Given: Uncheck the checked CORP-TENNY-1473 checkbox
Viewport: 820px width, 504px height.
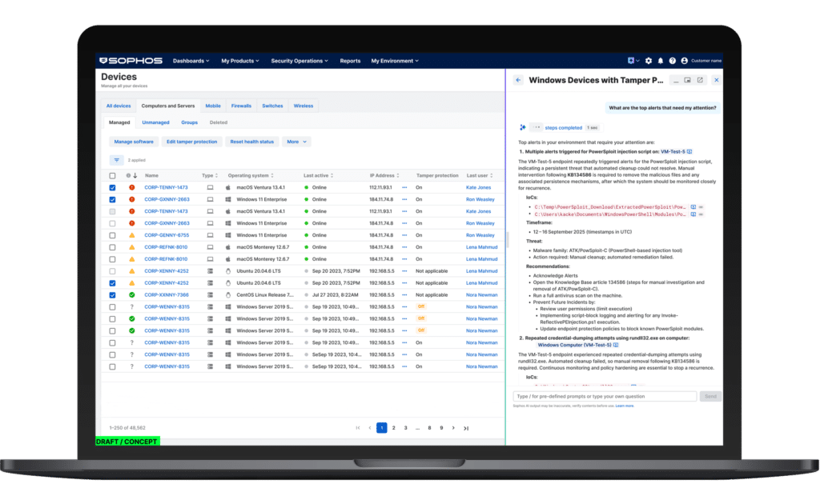Looking at the screenshot, I should click(112, 187).
